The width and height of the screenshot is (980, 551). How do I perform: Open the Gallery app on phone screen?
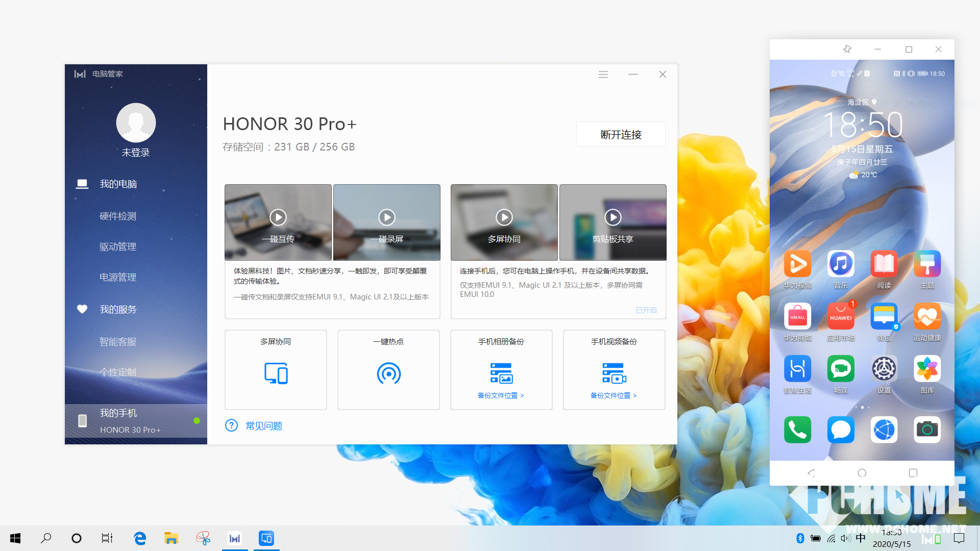click(927, 369)
